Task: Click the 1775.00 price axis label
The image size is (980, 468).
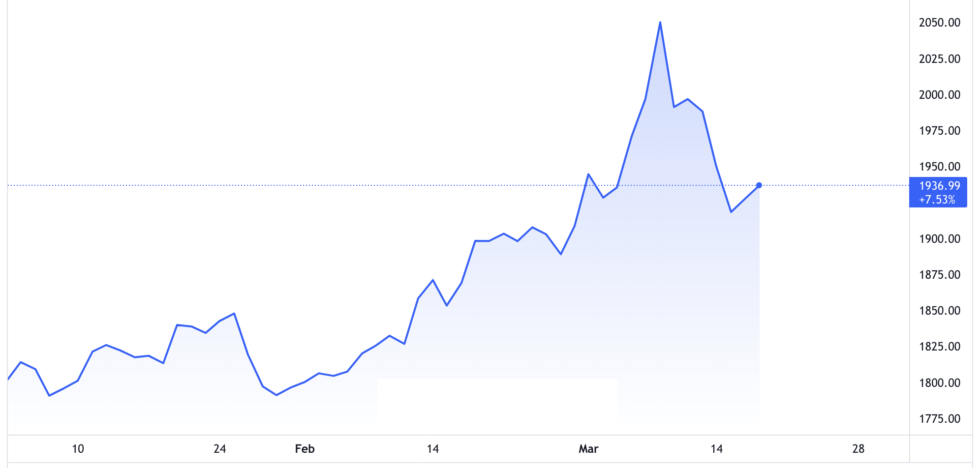Action: (939, 419)
